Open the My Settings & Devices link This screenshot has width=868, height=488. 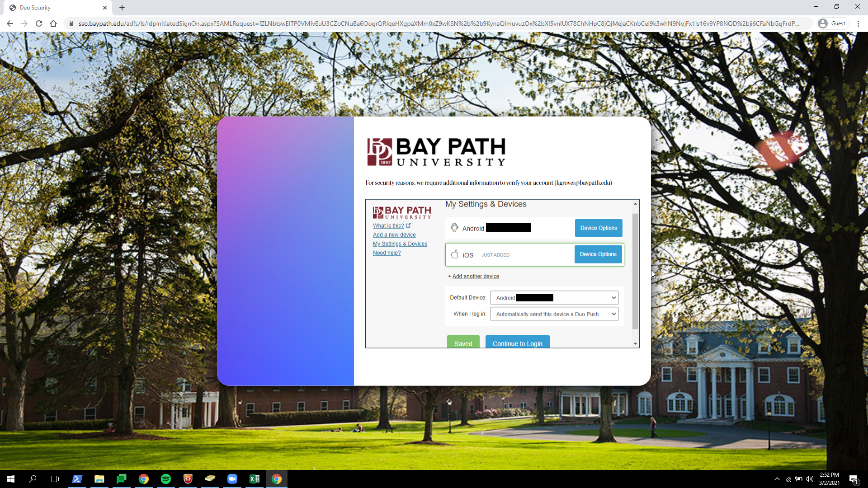click(x=400, y=244)
